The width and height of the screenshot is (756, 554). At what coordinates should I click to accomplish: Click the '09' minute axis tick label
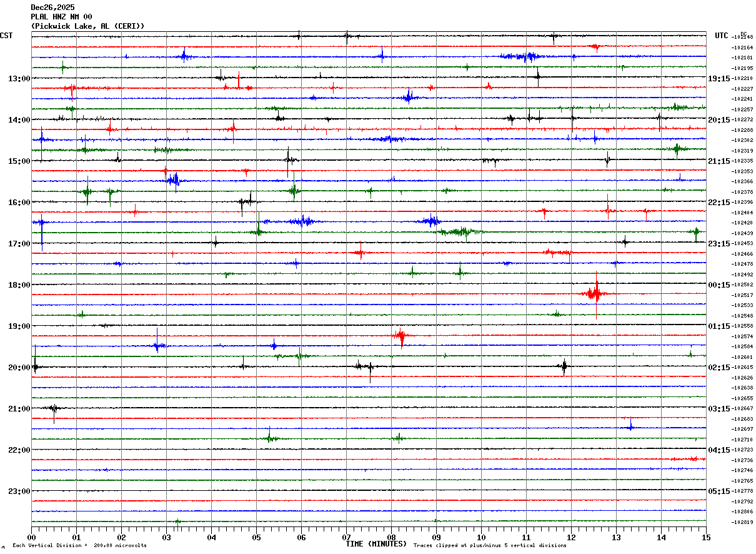click(436, 537)
